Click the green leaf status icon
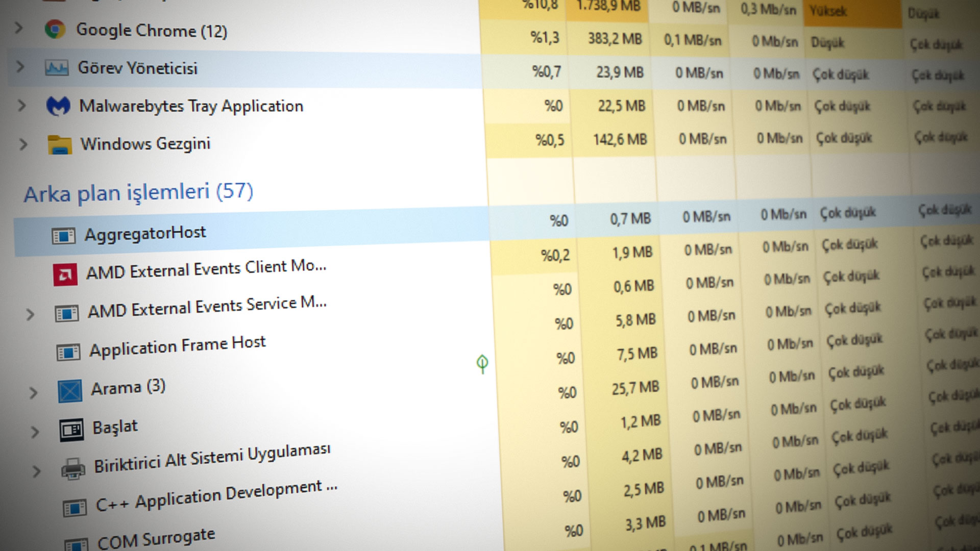 (x=482, y=363)
